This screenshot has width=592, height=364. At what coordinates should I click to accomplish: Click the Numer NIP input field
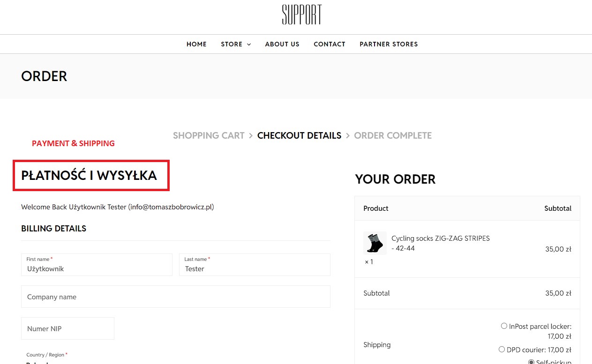point(67,328)
